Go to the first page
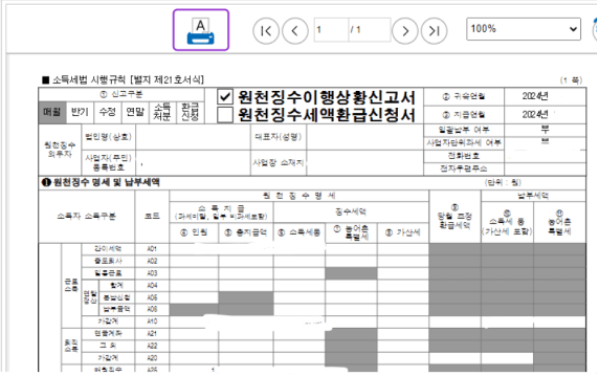 pos(266,31)
